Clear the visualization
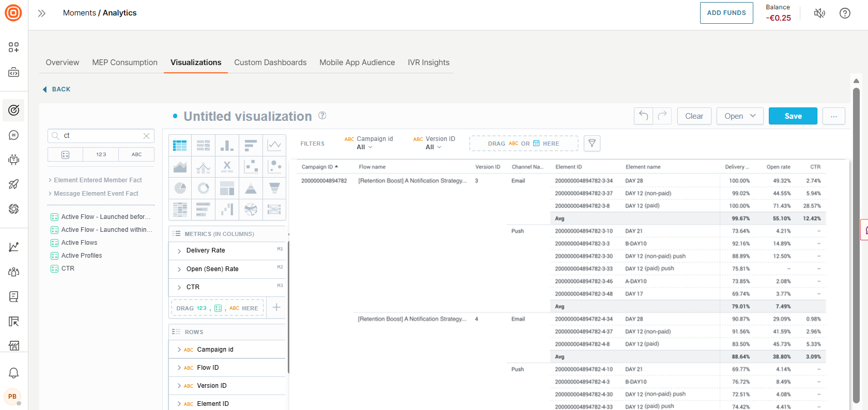868x410 pixels. (x=694, y=116)
